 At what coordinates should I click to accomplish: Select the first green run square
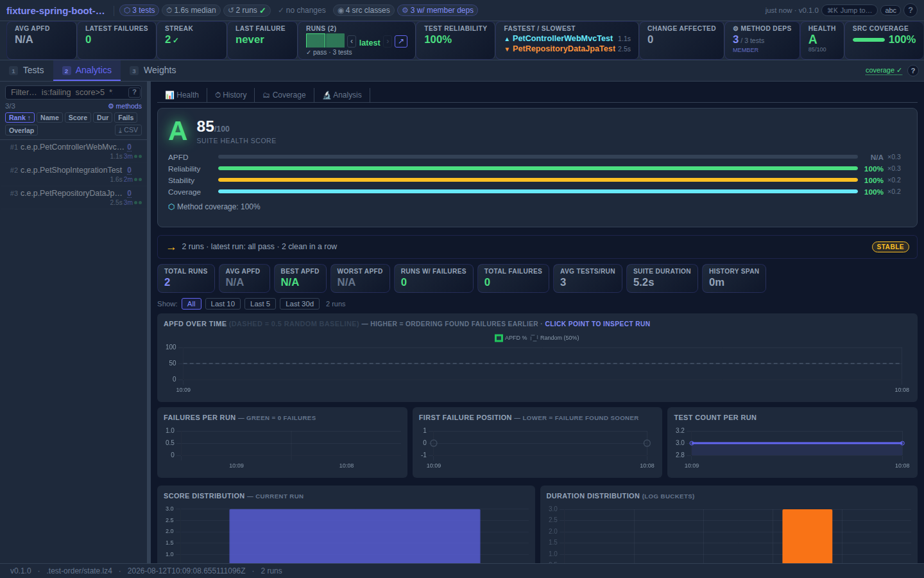click(316, 41)
